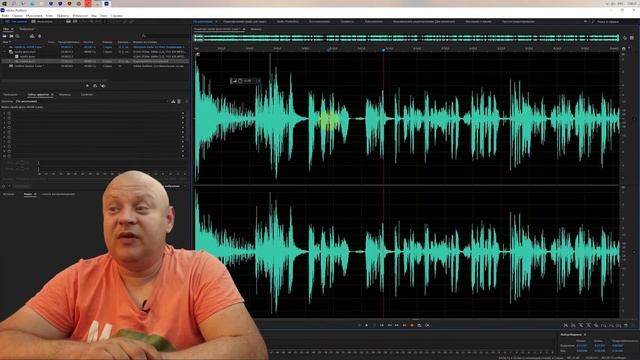Click the new file icon in Files panel
Viewport: 640px width, 360px height.
tap(17, 36)
